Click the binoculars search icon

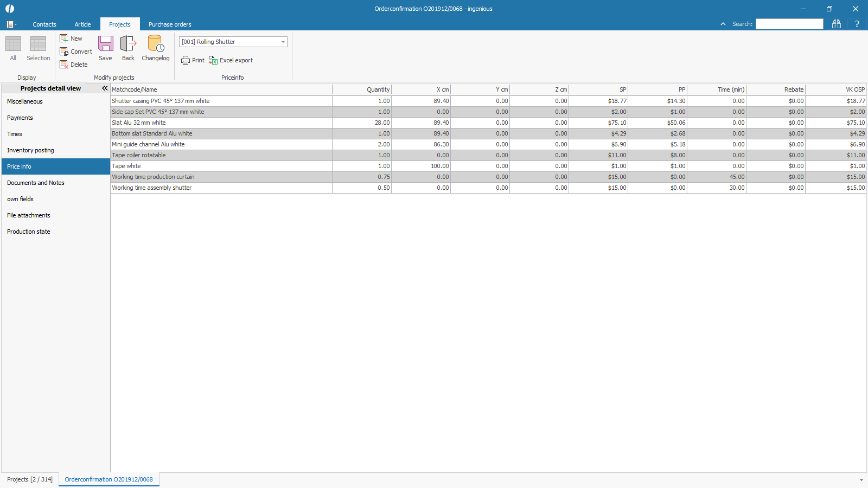coord(836,24)
